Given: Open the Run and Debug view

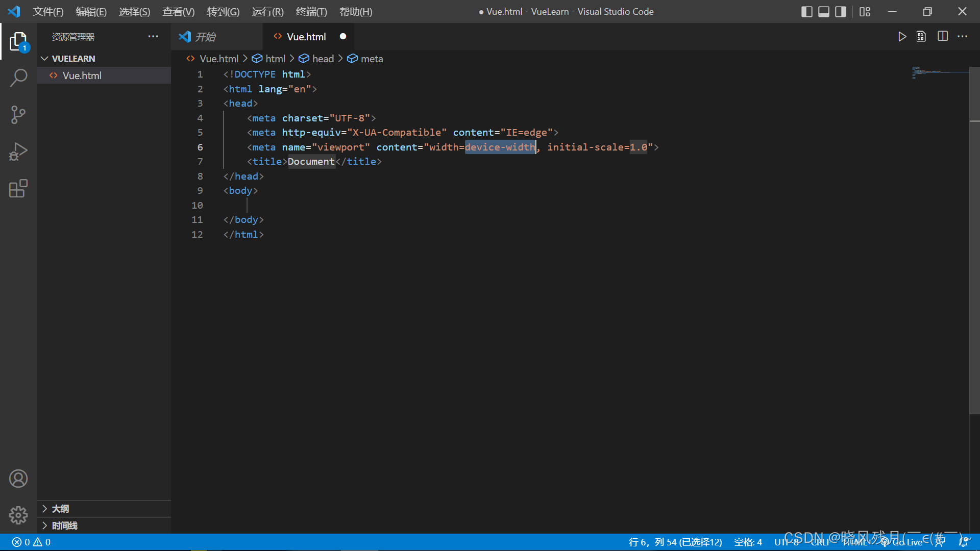Looking at the screenshot, I should 18,152.
